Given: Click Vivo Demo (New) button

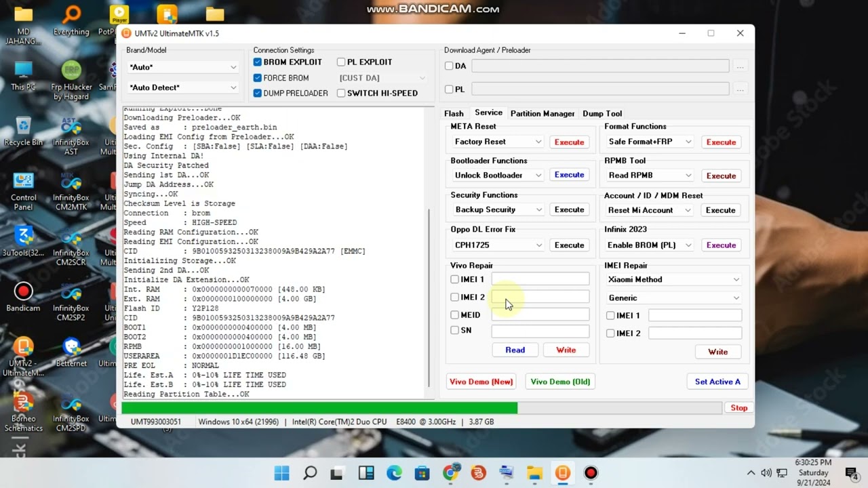Looking at the screenshot, I should point(481,382).
